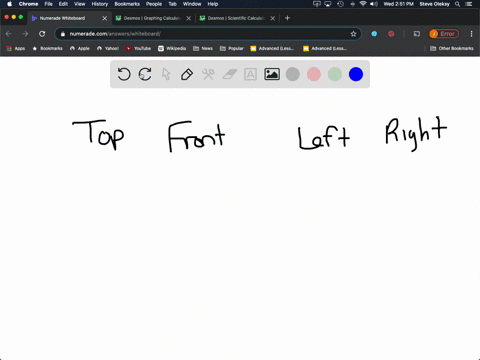The image size is (480, 360).
Task: Open the Tab menu
Action: click(172, 4)
